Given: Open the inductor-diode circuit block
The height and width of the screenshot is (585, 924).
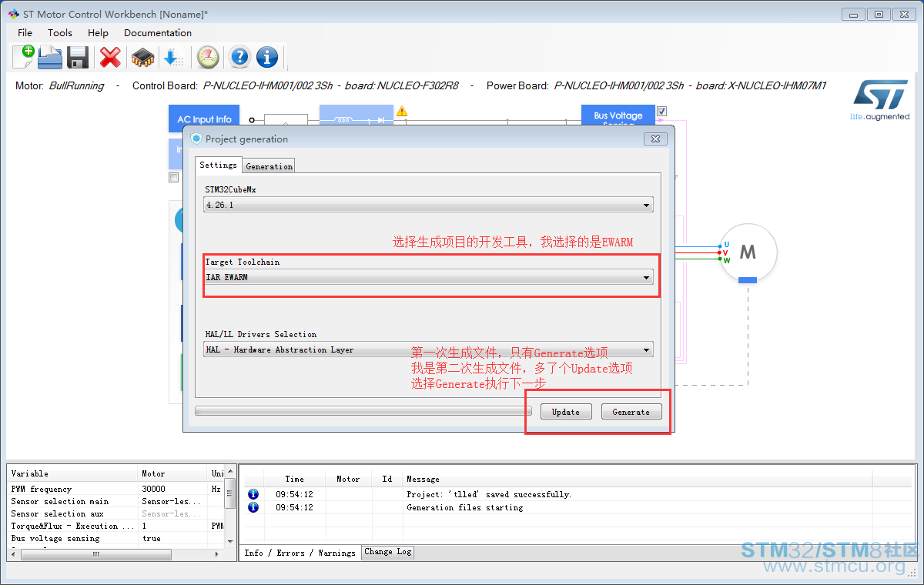Looking at the screenshot, I should coord(357,116).
